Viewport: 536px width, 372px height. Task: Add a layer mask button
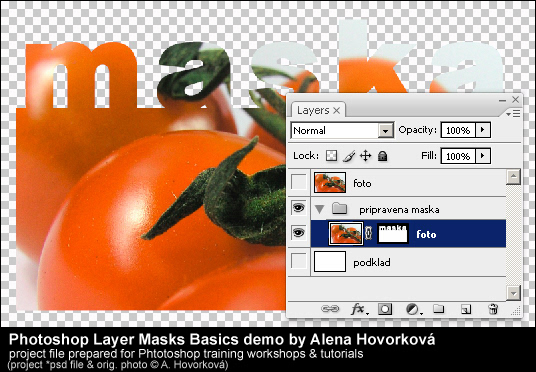pos(385,309)
